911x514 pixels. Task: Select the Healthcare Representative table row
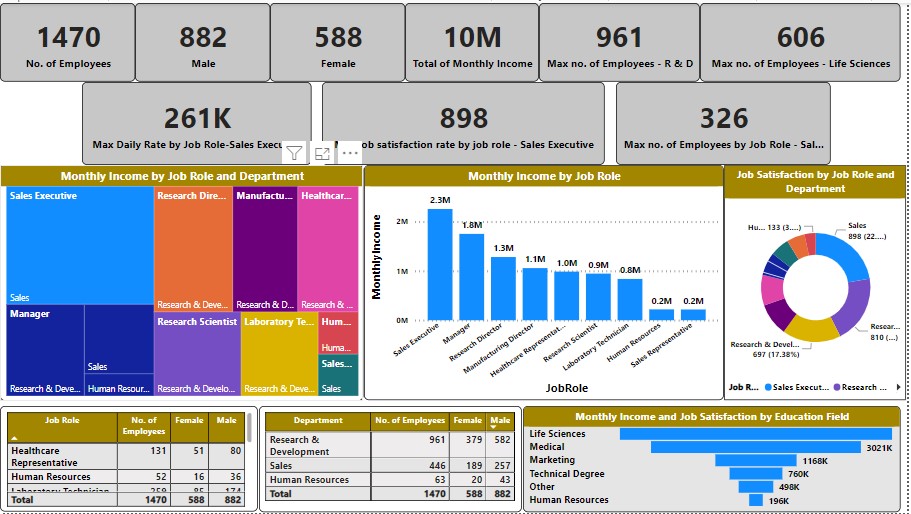click(x=60, y=457)
